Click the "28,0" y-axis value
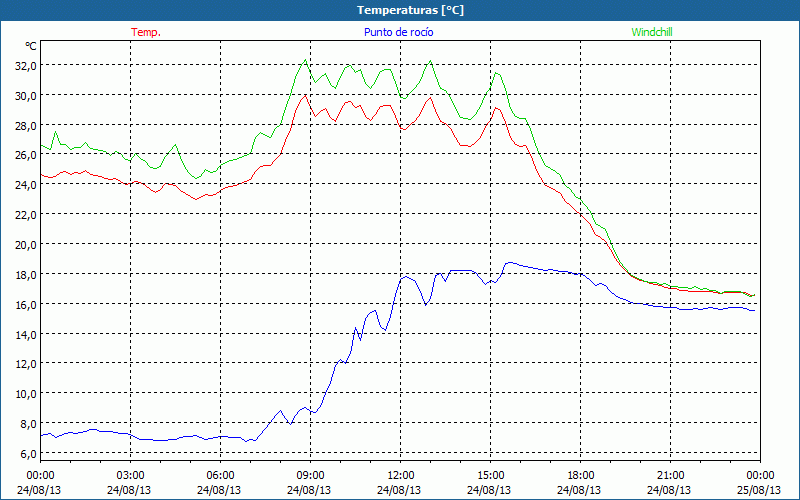The height and width of the screenshot is (500, 800). coord(26,126)
